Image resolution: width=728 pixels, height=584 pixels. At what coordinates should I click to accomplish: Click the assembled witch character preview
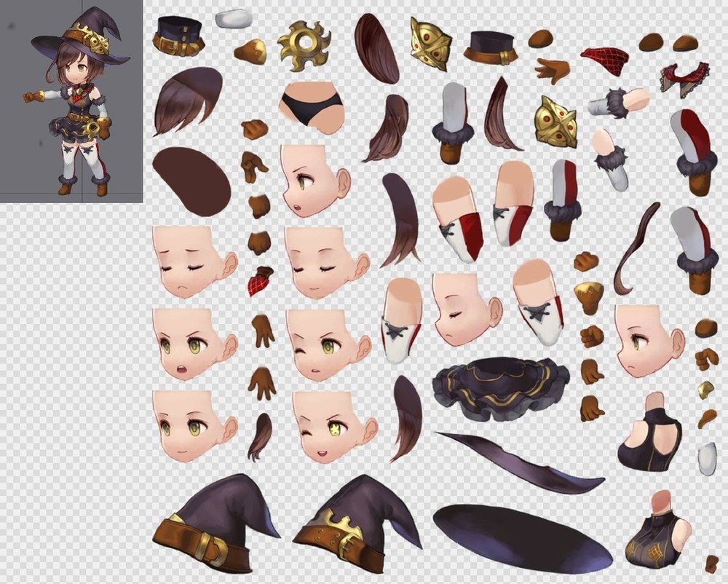point(71,100)
